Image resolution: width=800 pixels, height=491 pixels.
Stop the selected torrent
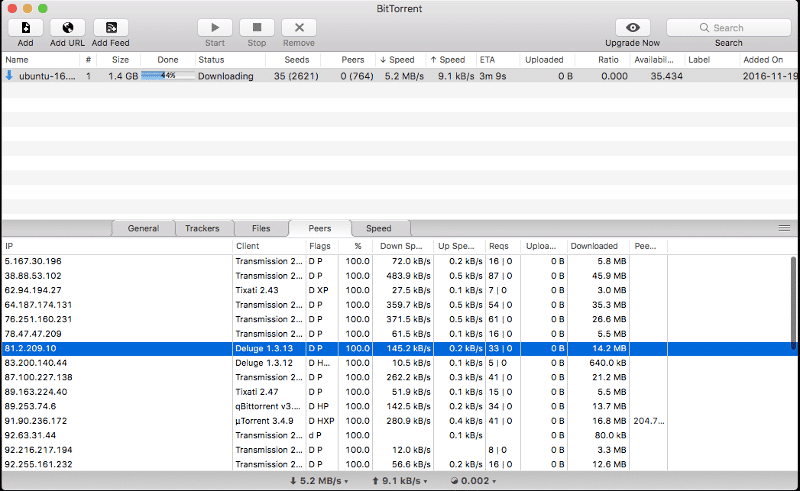257,28
